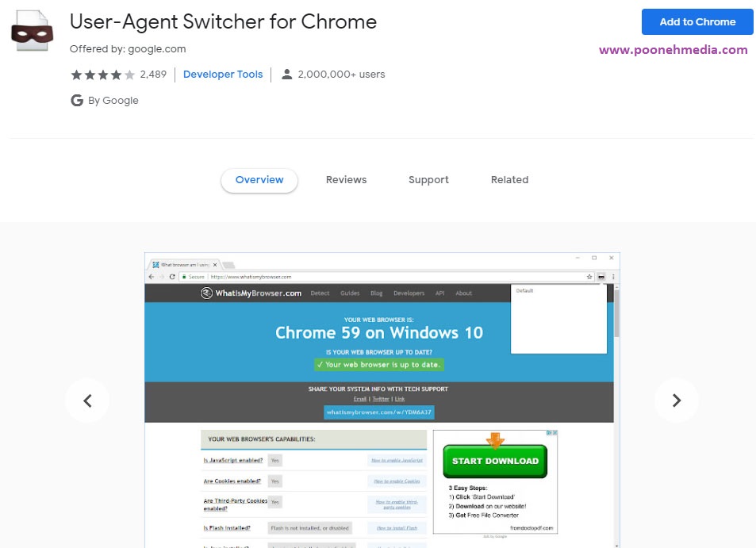Click the 2,489 ratings count
Screen dimensions: 756x548
pos(153,75)
